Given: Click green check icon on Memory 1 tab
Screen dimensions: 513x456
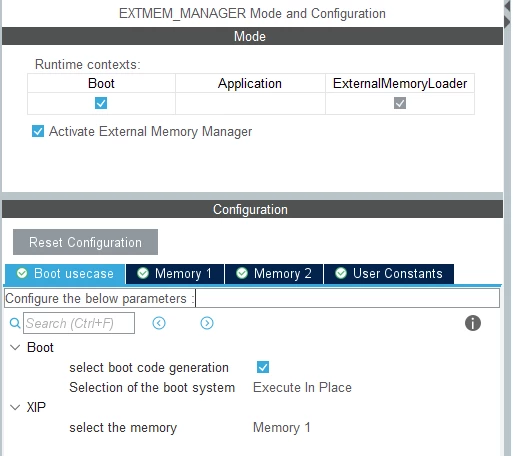Looking at the screenshot, I should 143,273.
